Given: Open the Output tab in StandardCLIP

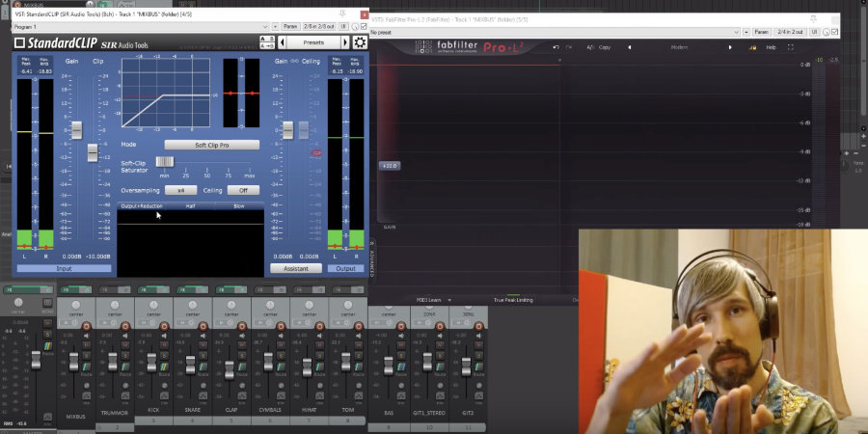Looking at the screenshot, I should (346, 268).
